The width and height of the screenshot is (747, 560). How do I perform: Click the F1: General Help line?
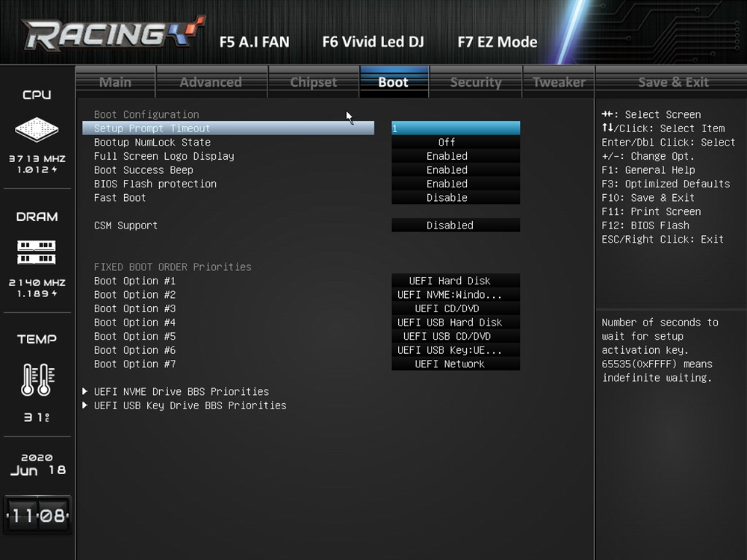coord(648,169)
